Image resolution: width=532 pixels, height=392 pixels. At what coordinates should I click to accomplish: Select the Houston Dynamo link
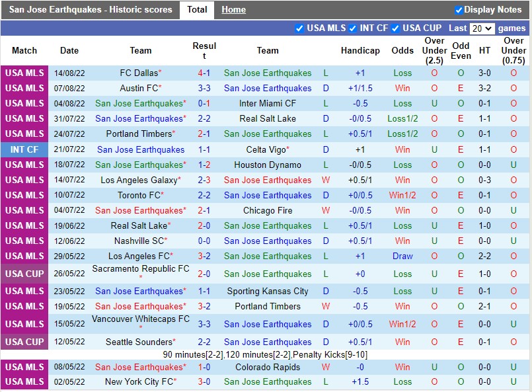tap(267, 165)
